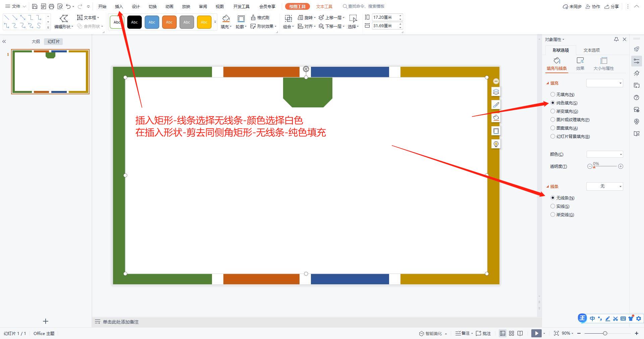Click the 对齐 align tool
Screen dimensions: 644x339
[x=307, y=26]
